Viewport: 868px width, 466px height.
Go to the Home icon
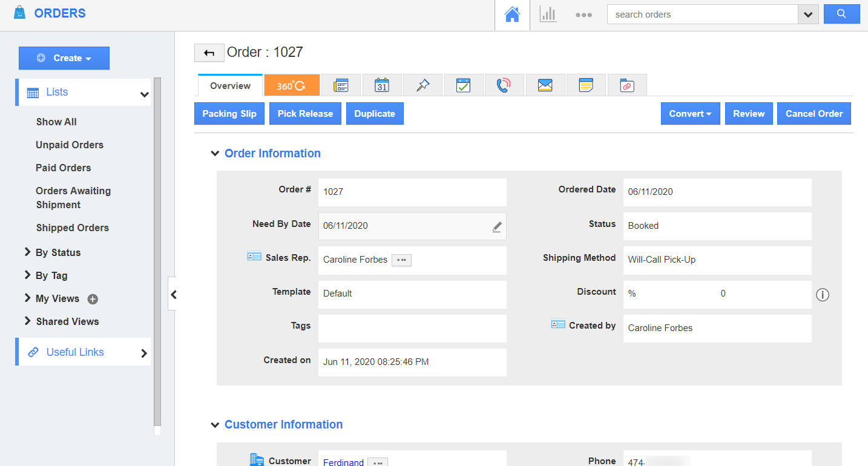point(512,15)
